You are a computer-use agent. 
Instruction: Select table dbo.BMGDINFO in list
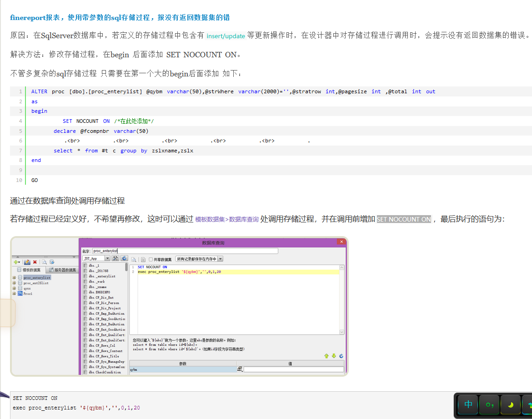(99, 292)
